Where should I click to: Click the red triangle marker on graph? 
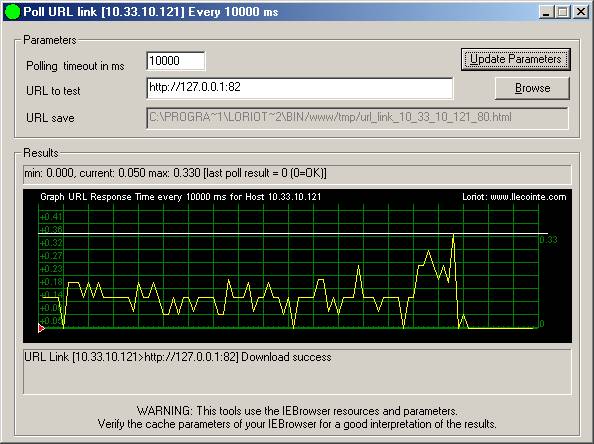click(41, 328)
